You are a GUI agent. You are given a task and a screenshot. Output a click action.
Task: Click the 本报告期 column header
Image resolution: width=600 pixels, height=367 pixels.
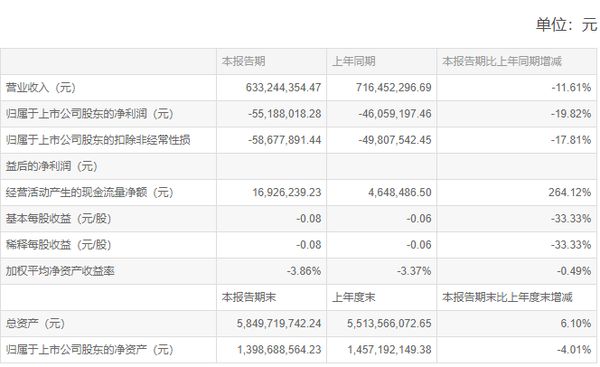point(243,61)
